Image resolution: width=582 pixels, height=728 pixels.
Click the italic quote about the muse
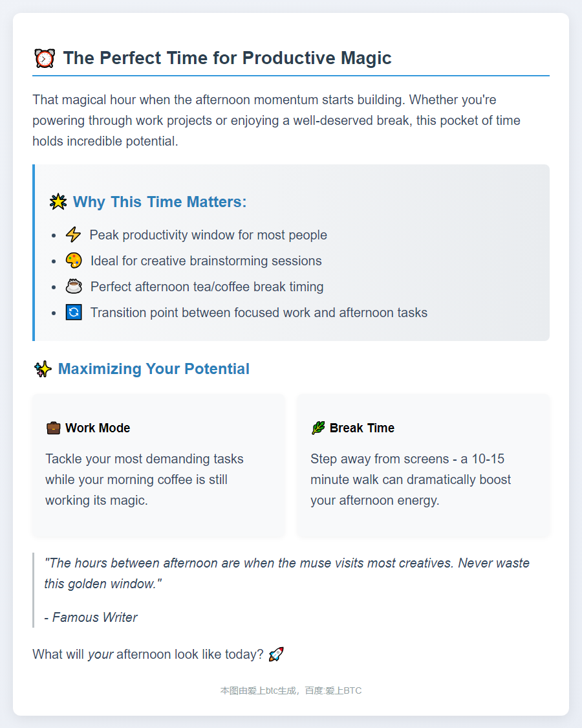pos(286,573)
